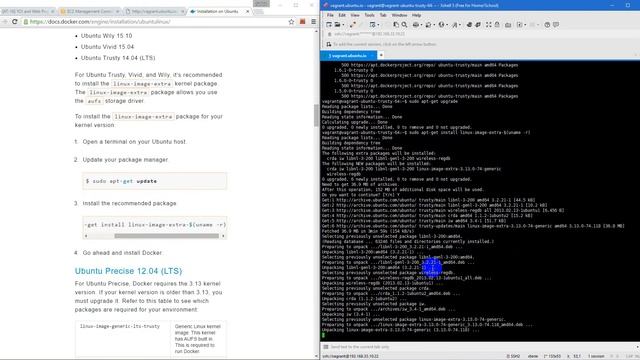Switch to the EC2 Management Console browser tab
This screenshot has height=360, width=640.
tap(89, 11)
